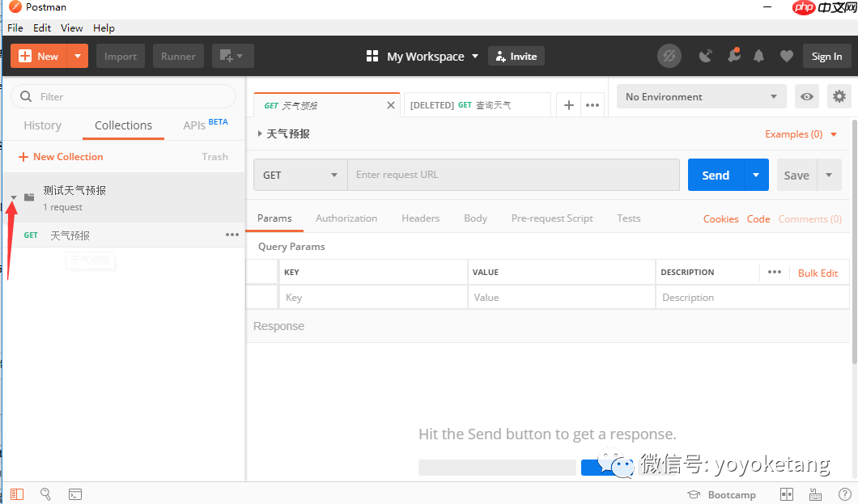
Task: Select the Body tab
Action: coord(475,218)
